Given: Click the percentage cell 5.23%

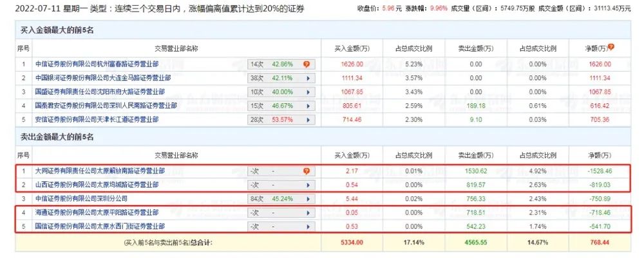Looking at the screenshot, I should [x=414, y=64].
